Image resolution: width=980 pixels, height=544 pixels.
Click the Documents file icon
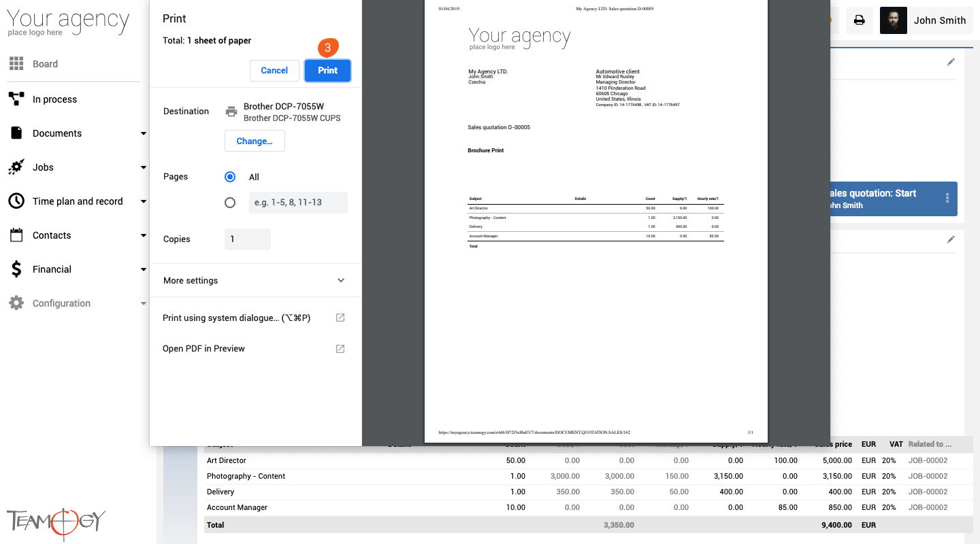(16, 133)
